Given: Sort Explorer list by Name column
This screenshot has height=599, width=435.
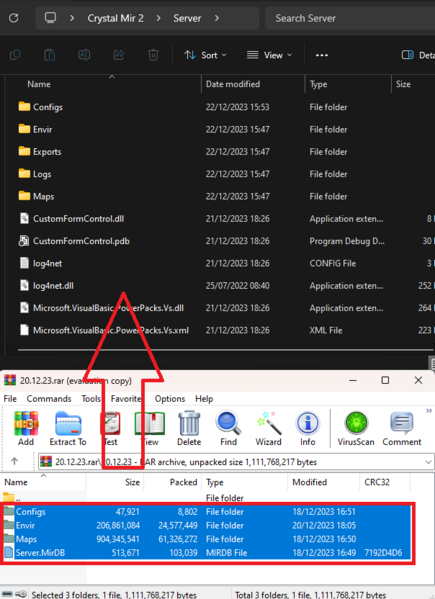Looking at the screenshot, I should (x=39, y=84).
